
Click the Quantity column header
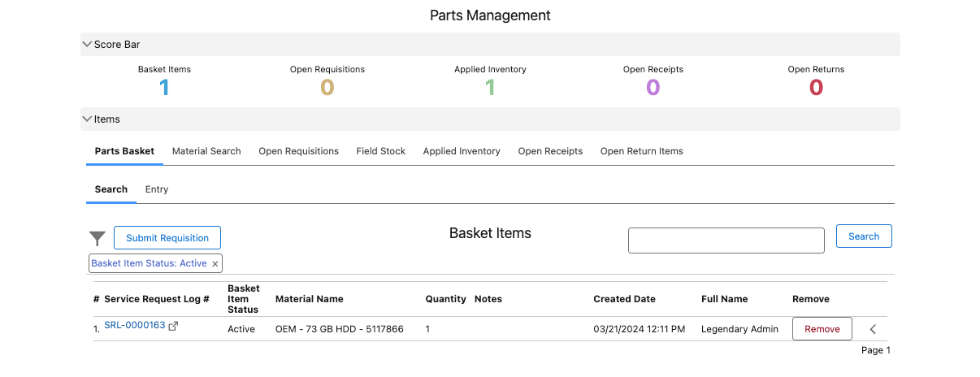pyautogui.click(x=446, y=299)
